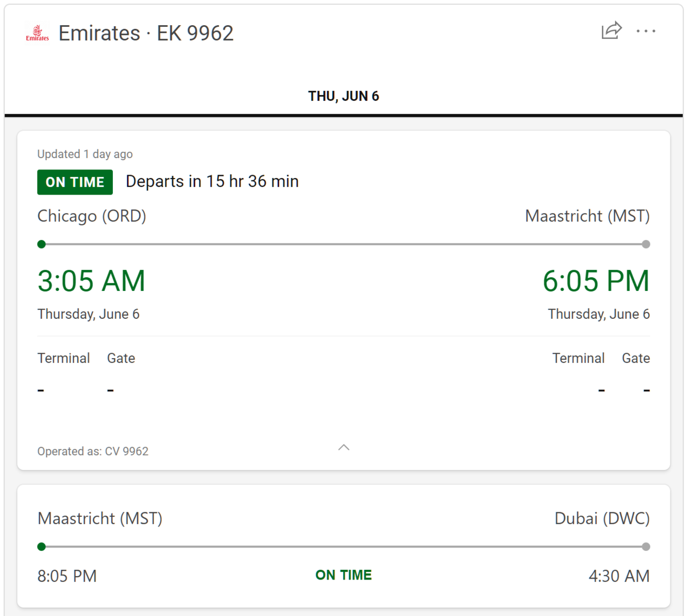The height and width of the screenshot is (616, 688).
Task: Click the Operated as: CV 9962 text
Action: [93, 451]
